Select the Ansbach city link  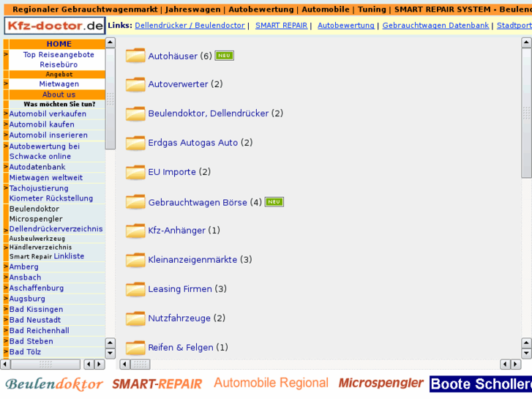click(x=25, y=277)
